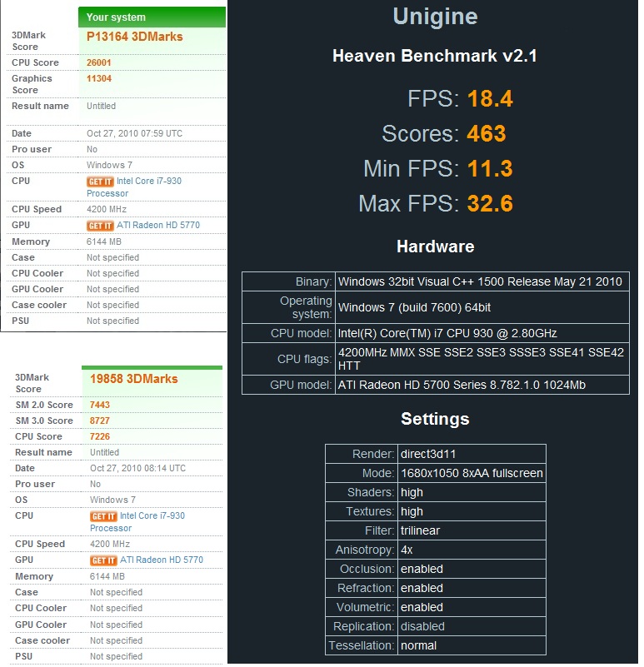Image resolution: width=644 pixels, height=667 pixels.
Task: Click Heaven Benchmark v2.1 heading
Action: point(435,56)
